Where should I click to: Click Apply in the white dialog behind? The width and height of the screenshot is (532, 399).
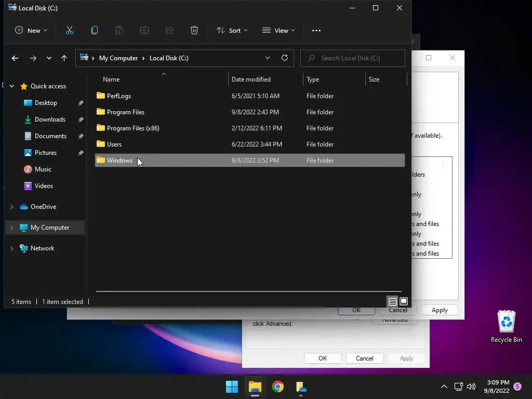(x=440, y=310)
